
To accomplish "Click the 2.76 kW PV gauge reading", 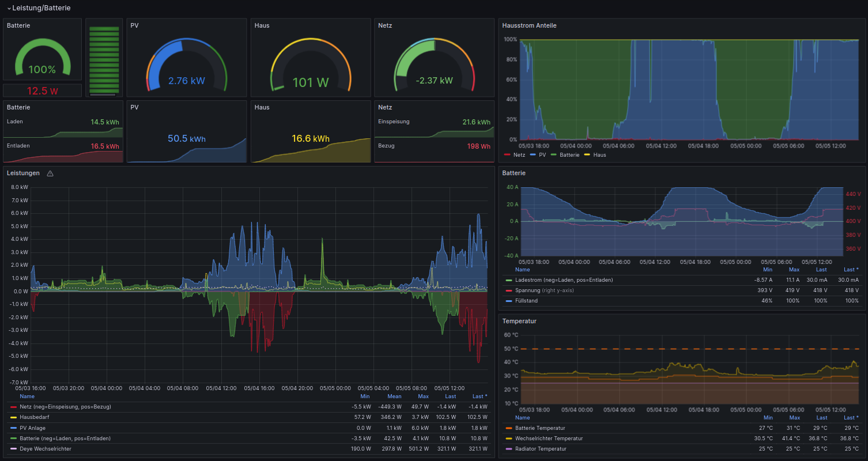I will click(x=186, y=81).
